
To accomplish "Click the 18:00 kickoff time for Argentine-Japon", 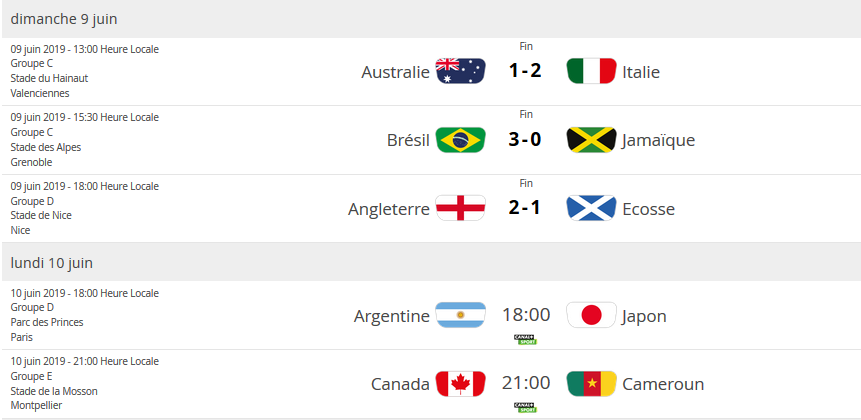I will click(x=526, y=316).
